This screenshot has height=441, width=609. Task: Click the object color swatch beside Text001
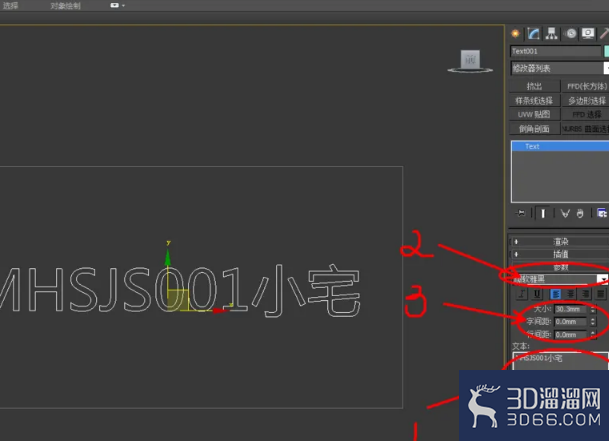pos(606,51)
